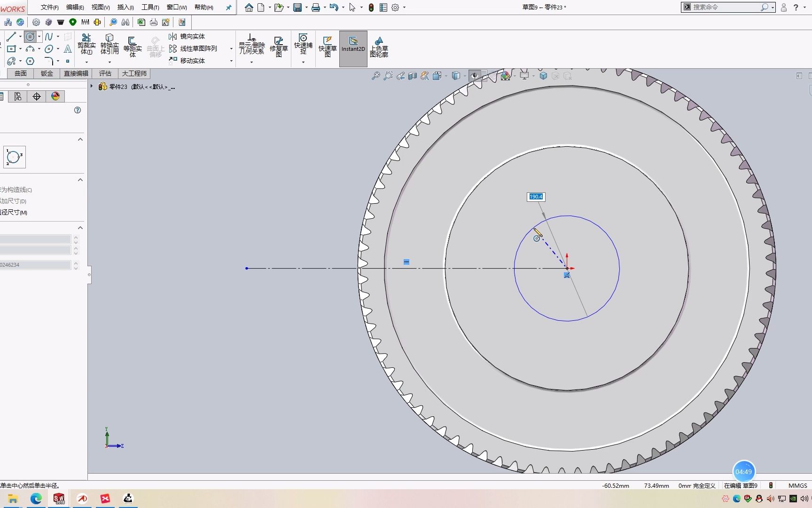Click the Save floppy-disk icon
This screenshot has width=812, height=508.
297,8
